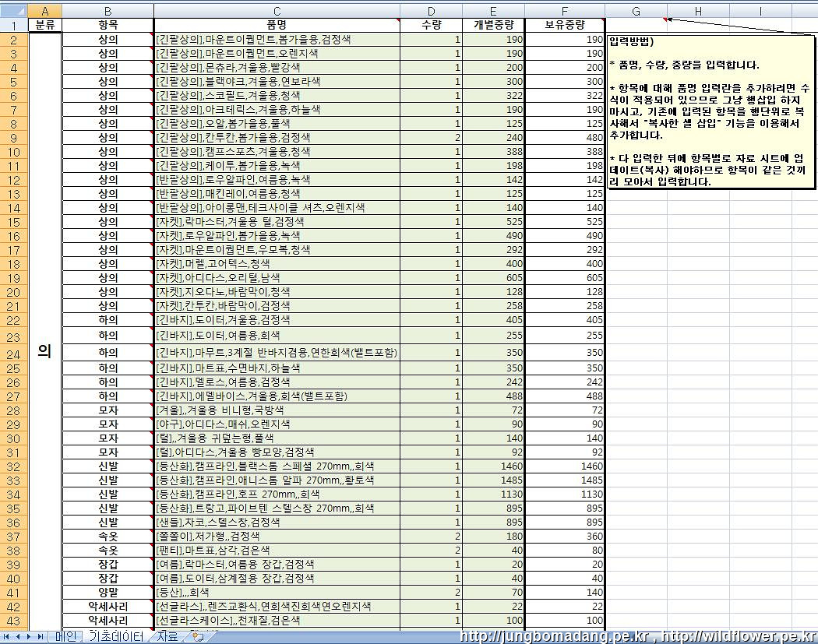Select cell with 마트표,수면바지,하늘색 item
818x644 pixels.
tap(277, 368)
